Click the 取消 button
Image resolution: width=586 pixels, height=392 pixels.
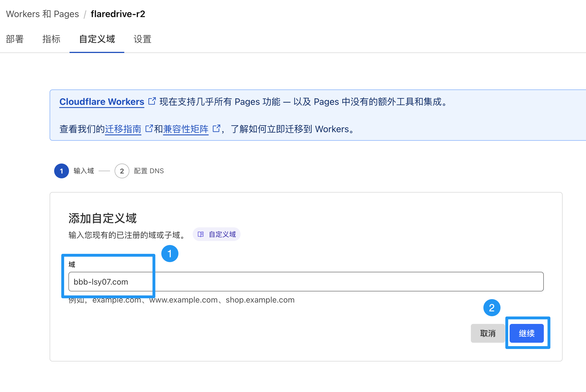[x=488, y=333]
